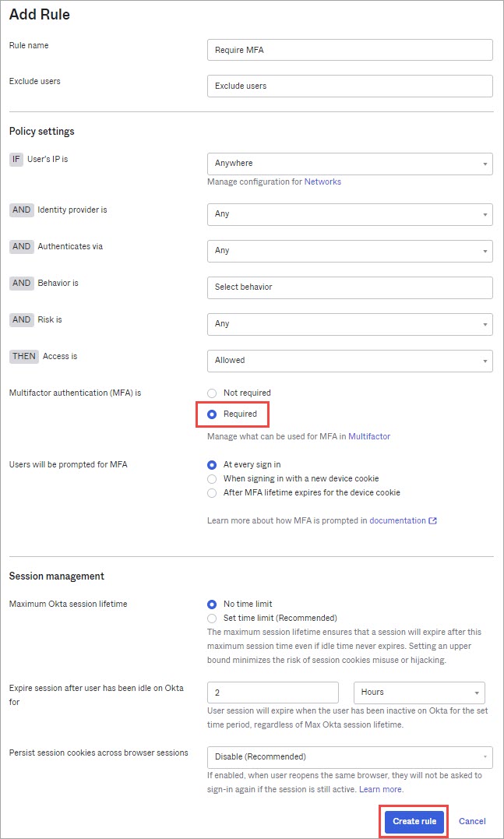Click the idle session value field showing 2
The image size is (504, 839).
pyautogui.click(x=273, y=693)
